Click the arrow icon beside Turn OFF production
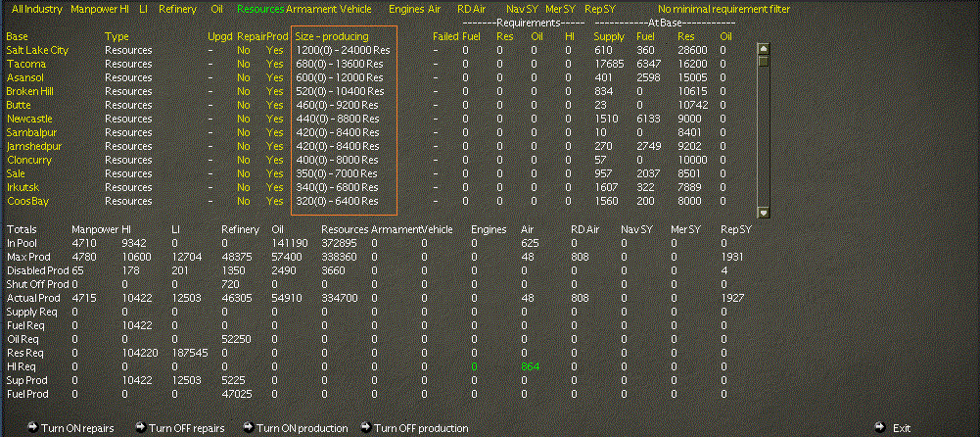 (366, 427)
